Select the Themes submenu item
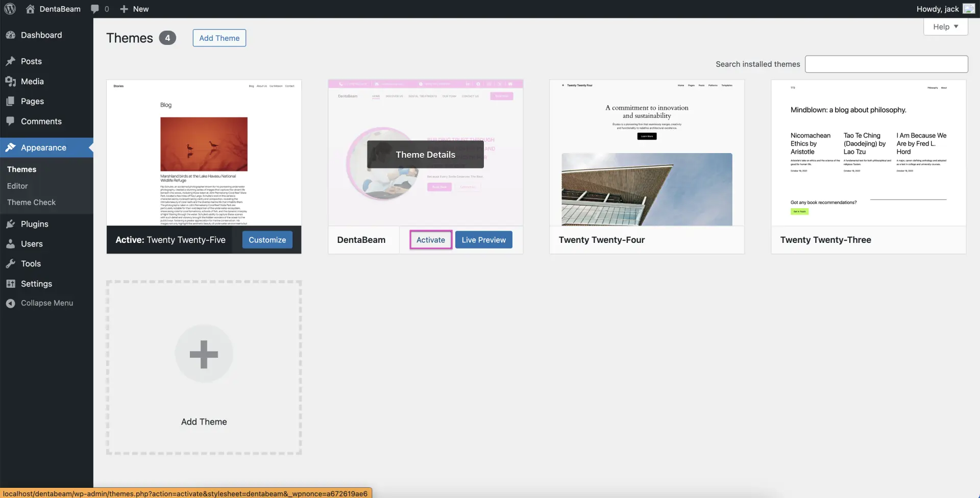This screenshot has height=498, width=980. 21,169
